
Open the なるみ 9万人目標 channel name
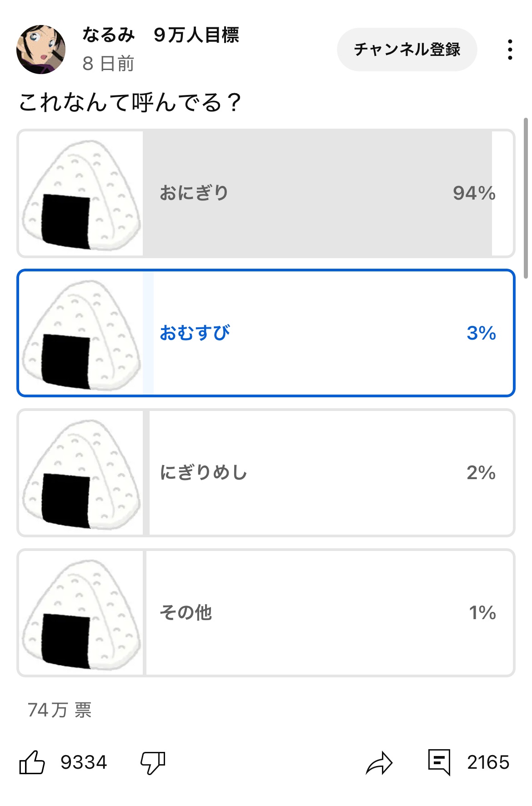pos(161,35)
